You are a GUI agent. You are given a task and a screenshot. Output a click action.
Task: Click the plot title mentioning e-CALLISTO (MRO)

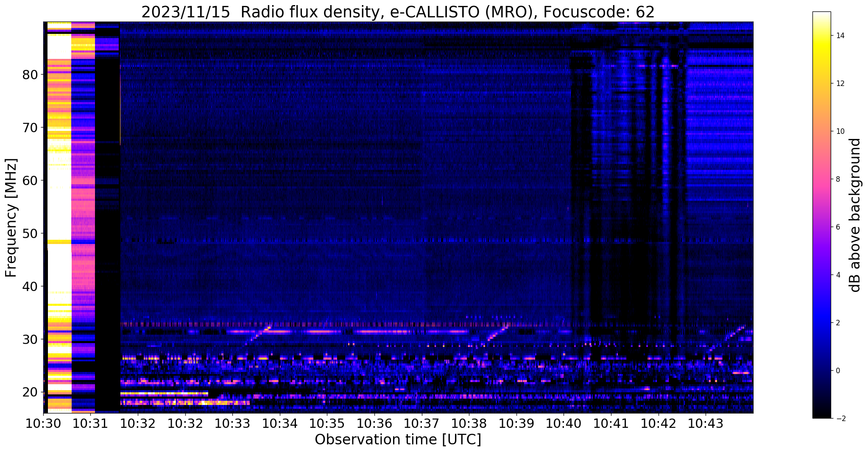398,12
